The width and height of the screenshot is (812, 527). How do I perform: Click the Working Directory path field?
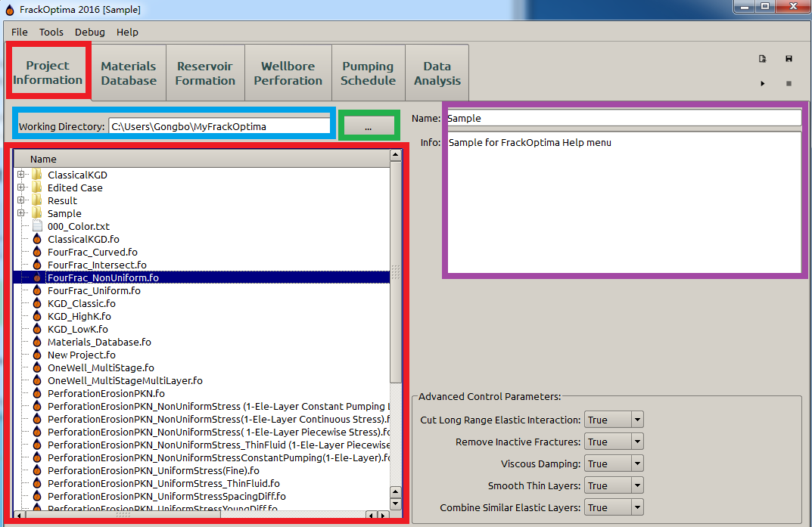coord(219,126)
